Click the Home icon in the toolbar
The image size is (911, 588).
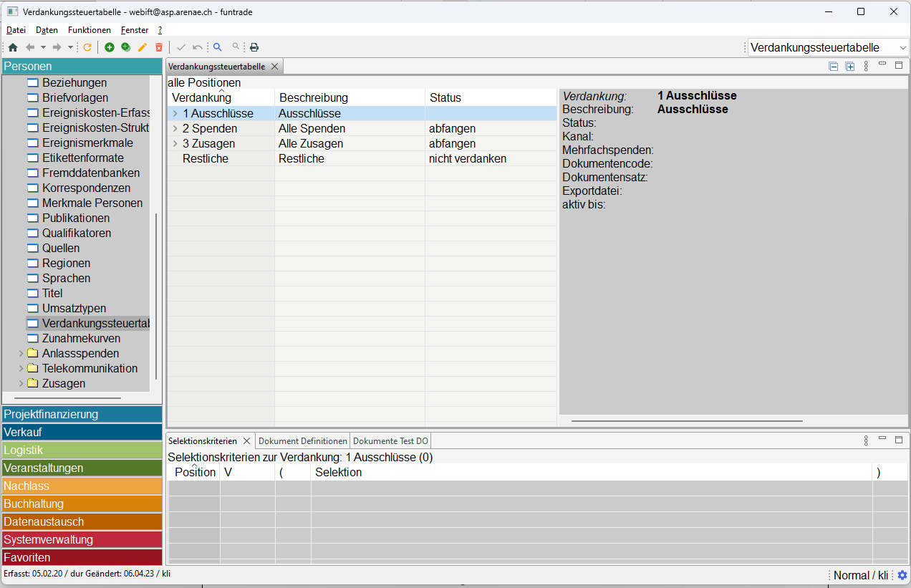[x=13, y=47]
